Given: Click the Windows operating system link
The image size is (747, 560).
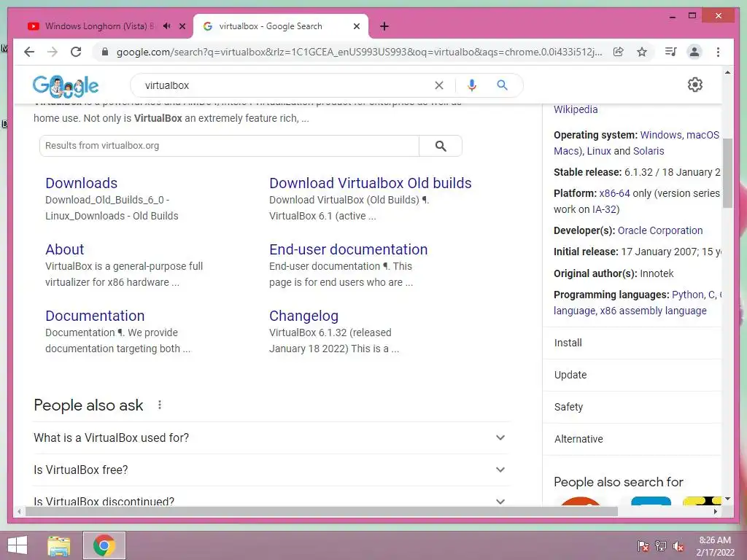Looking at the screenshot, I should pyautogui.click(x=661, y=135).
